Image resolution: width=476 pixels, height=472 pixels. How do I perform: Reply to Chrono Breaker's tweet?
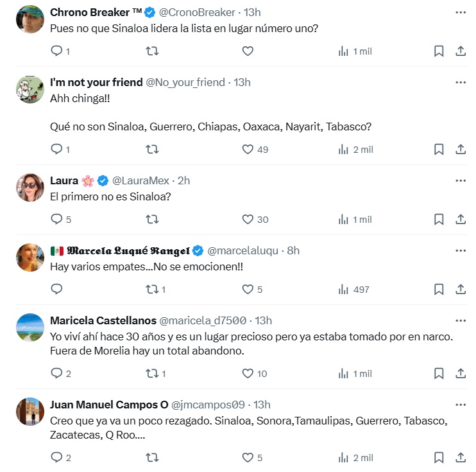pos(56,51)
